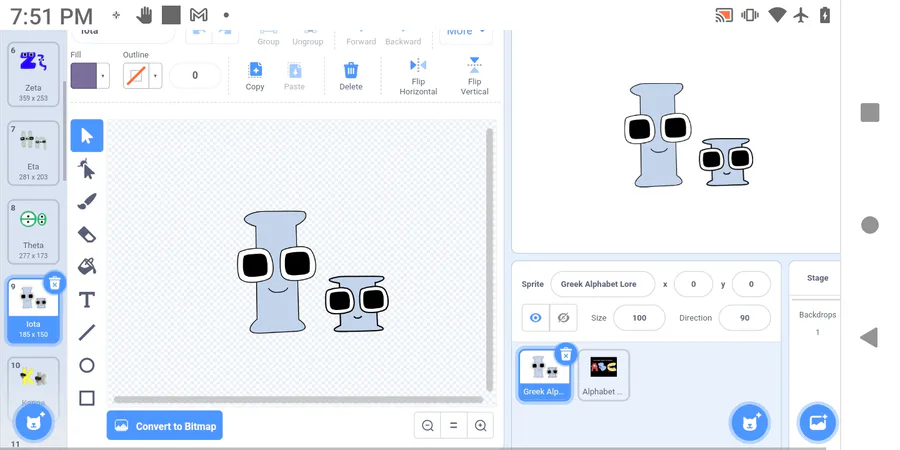Select the Greek Alphabet Lore sprite thumbnail
900x450 pixels.
tap(544, 375)
